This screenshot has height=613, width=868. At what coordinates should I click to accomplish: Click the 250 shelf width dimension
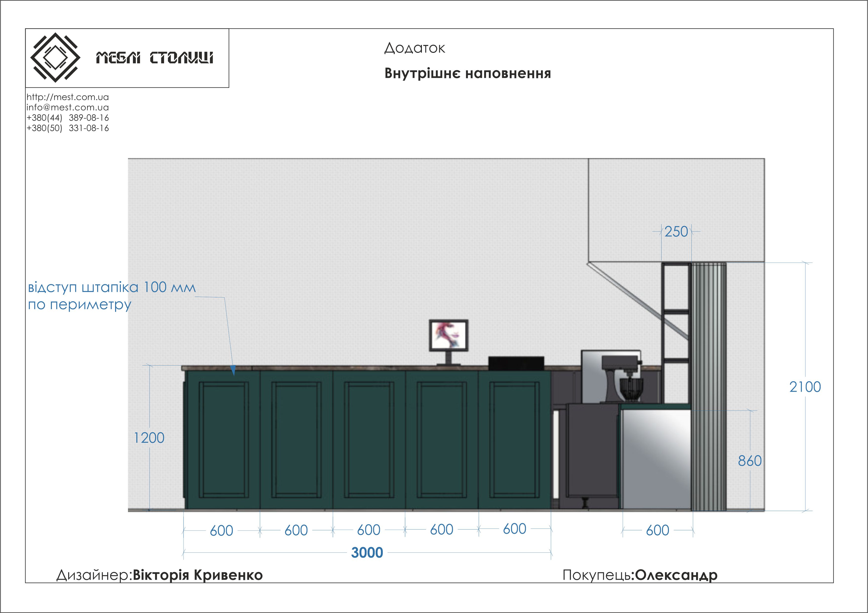[676, 232]
